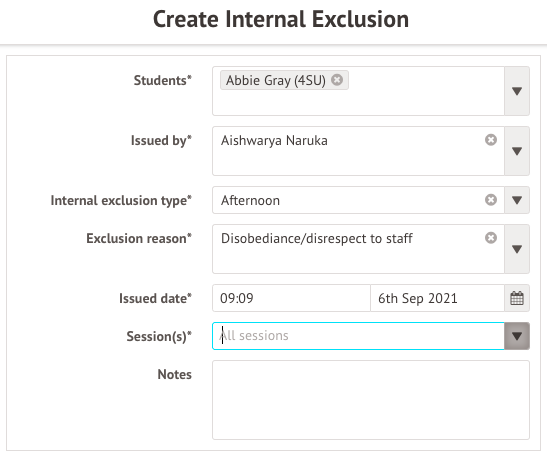Click the Afternoon value in exclusion type

click(x=250, y=201)
